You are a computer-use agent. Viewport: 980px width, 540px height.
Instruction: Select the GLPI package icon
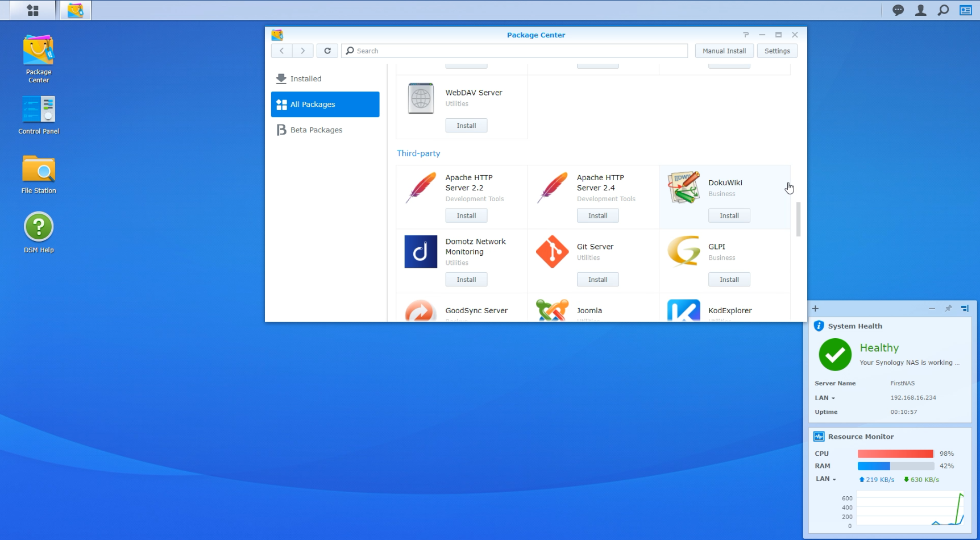tap(684, 252)
